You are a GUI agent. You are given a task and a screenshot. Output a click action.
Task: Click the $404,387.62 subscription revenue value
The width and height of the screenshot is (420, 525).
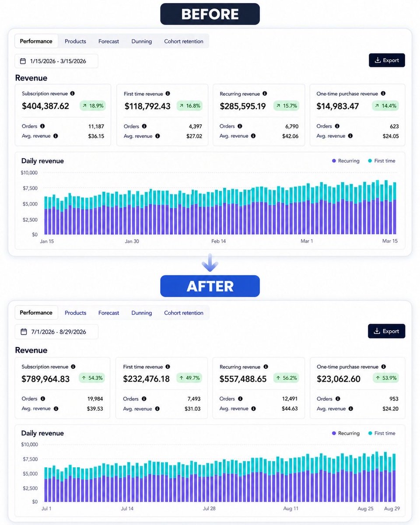(45, 106)
